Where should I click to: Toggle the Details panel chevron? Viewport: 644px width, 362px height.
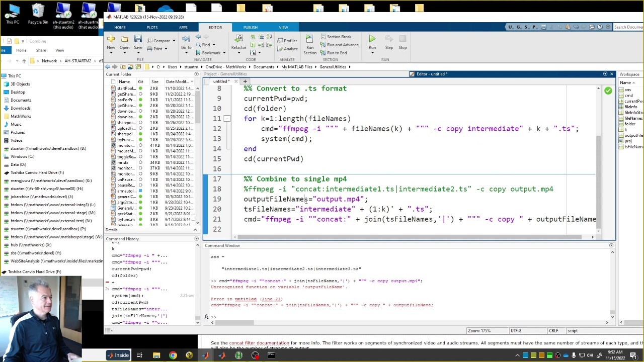196,230
